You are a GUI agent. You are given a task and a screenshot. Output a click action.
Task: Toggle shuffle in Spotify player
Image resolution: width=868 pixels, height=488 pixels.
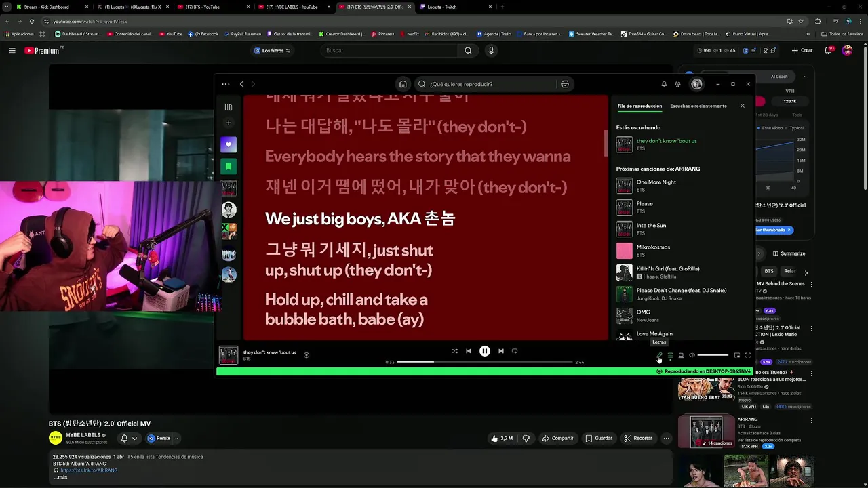click(454, 351)
